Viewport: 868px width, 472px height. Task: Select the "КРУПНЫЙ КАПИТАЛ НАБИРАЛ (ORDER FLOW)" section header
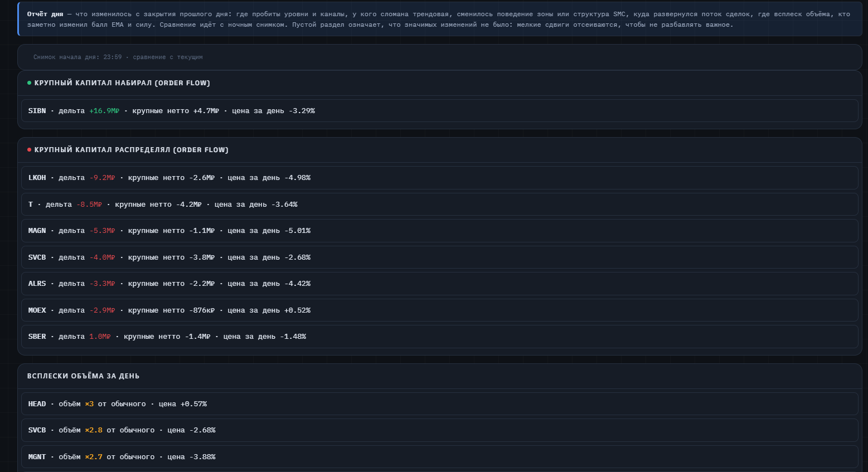pos(122,83)
